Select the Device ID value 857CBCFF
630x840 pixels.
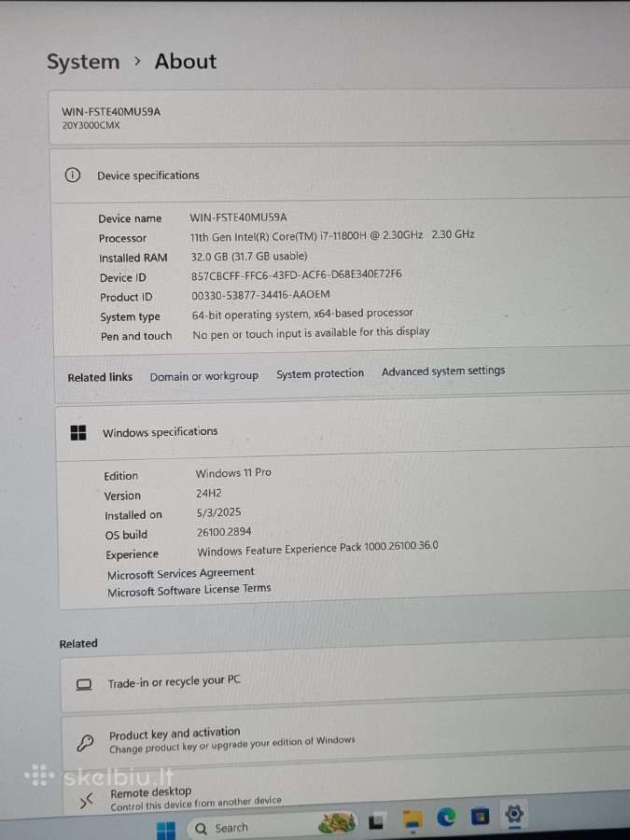pos(296,274)
